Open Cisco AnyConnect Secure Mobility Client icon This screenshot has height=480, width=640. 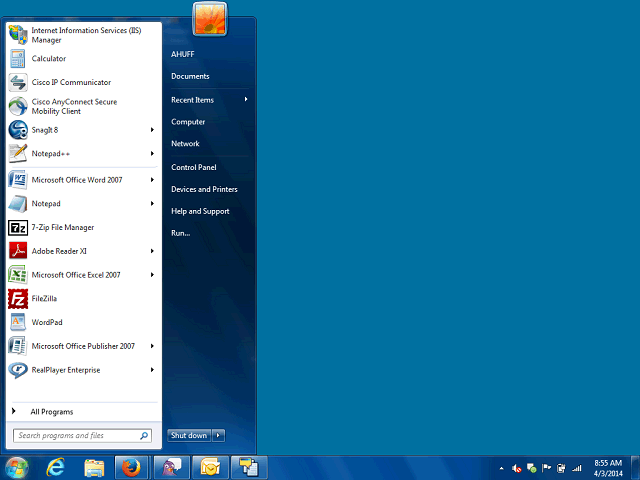[18, 106]
